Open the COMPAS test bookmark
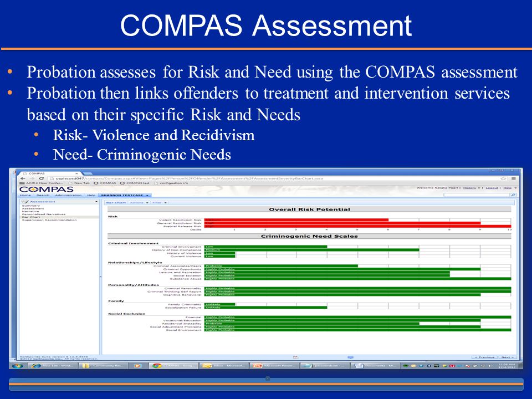The width and height of the screenshot is (532, 399). pyautogui.click(x=135, y=183)
